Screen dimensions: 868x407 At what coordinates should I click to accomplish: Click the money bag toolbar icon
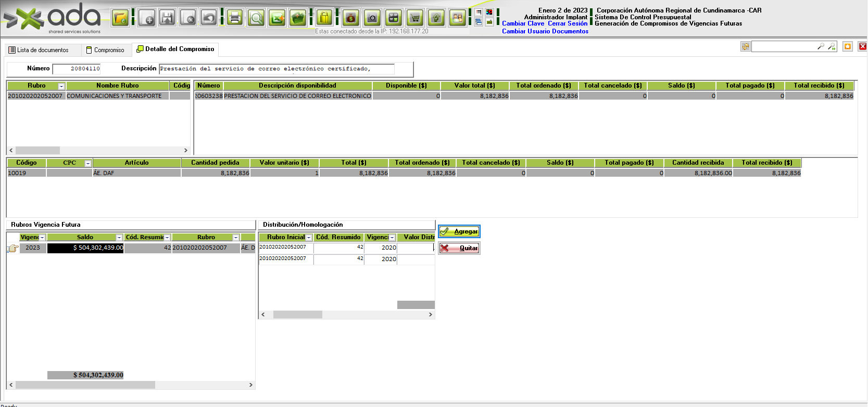pos(351,18)
